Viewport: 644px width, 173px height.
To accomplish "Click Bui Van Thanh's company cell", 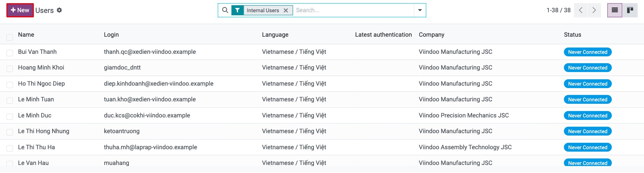I will click(455, 52).
